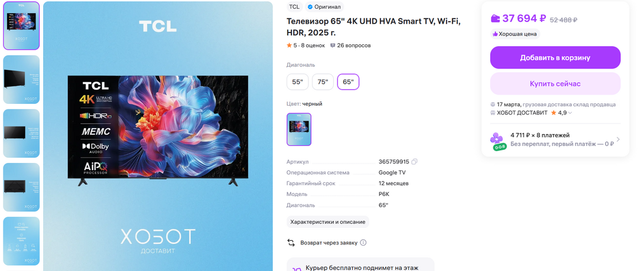This screenshot has height=271, width=644.
Task: Click the installment clover 0-0-8 icon
Action: point(498,141)
